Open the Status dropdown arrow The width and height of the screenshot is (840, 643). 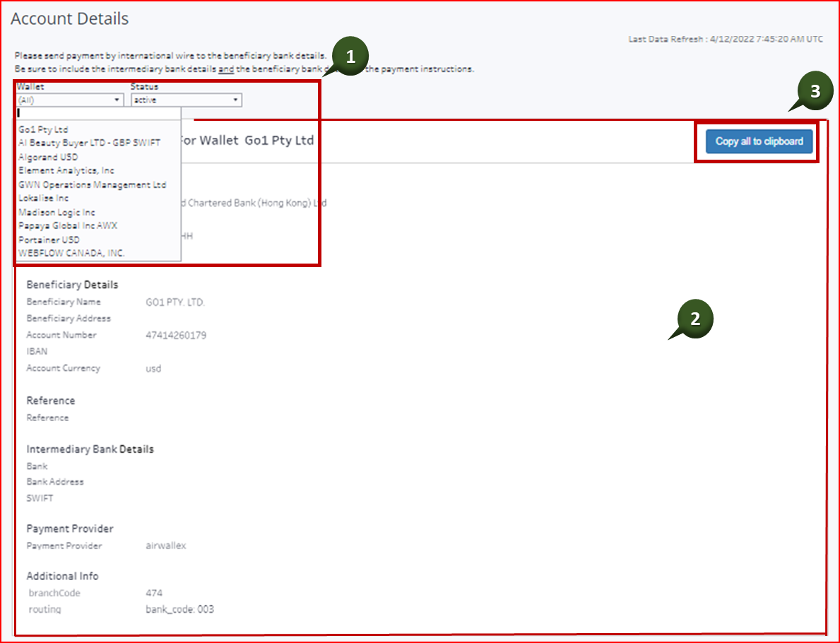point(235,100)
